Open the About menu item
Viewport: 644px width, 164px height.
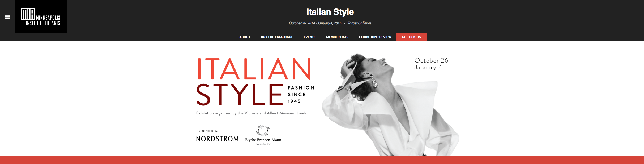(x=245, y=37)
